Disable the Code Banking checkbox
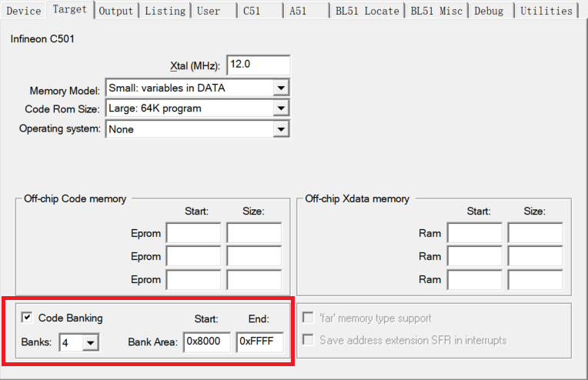The height and width of the screenshot is (380, 588). pos(28,318)
